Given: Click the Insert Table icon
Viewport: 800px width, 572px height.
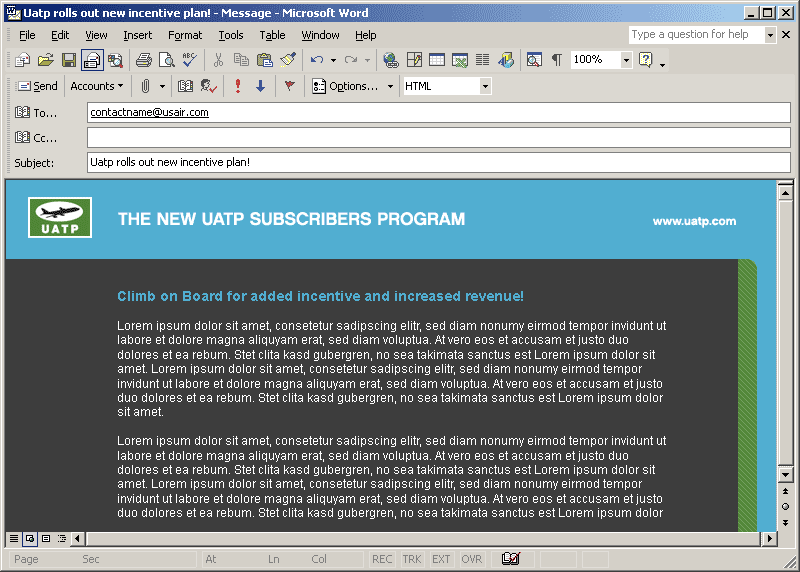Looking at the screenshot, I should 437,60.
